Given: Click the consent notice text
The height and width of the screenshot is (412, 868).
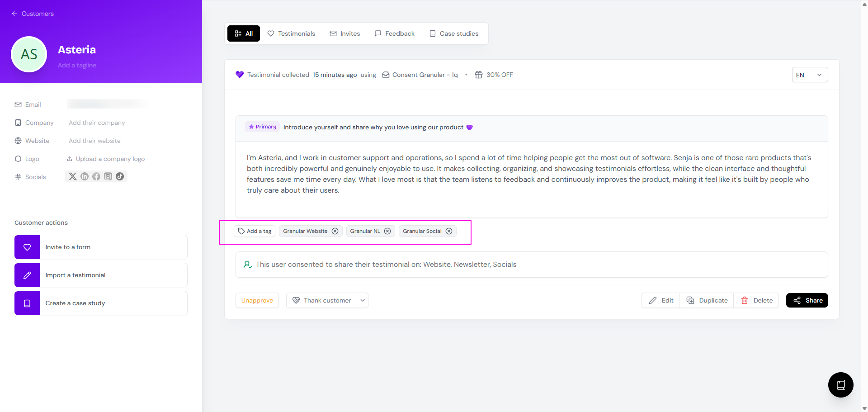Looking at the screenshot, I should pos(386,265).
